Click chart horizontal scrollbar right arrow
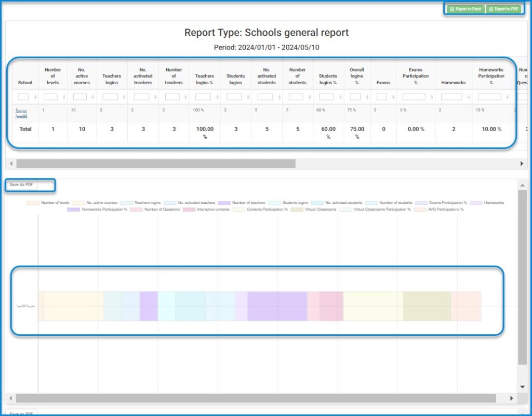The image size is (532, 416). click(x=512, y=398)
